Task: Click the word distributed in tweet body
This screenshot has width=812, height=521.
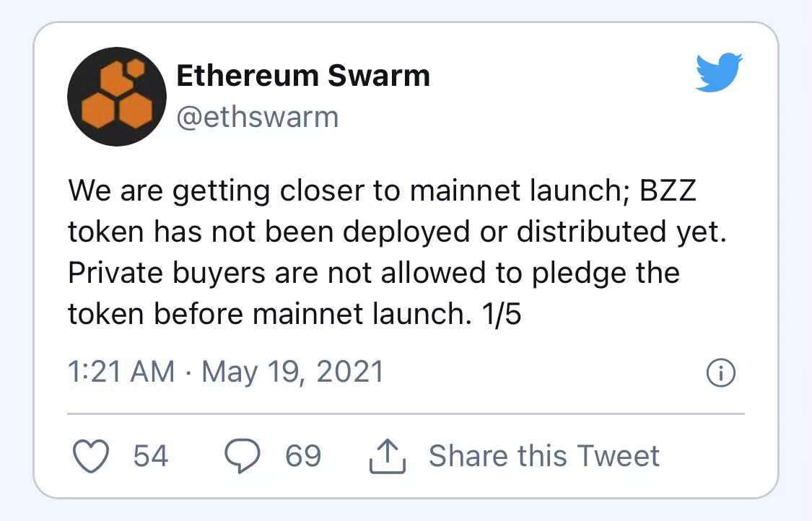Action: [591, 232]
